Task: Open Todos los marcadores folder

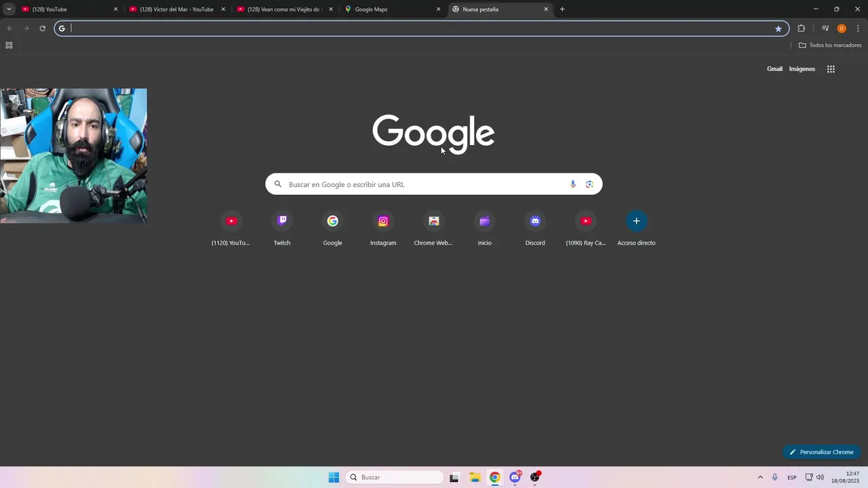Action: 830,45
